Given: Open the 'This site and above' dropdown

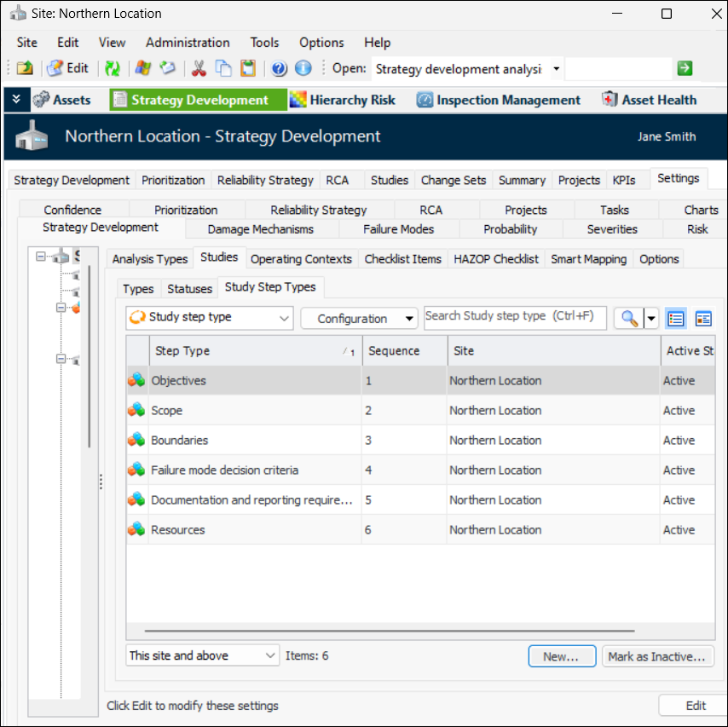Looking at the screenshot, I should click(x=203, y=655).
